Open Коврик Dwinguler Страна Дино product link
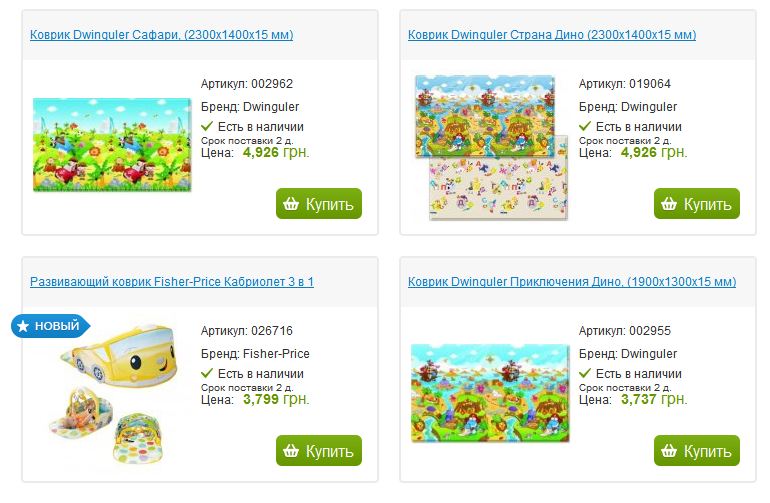770x503 pixels. (552, 35)
